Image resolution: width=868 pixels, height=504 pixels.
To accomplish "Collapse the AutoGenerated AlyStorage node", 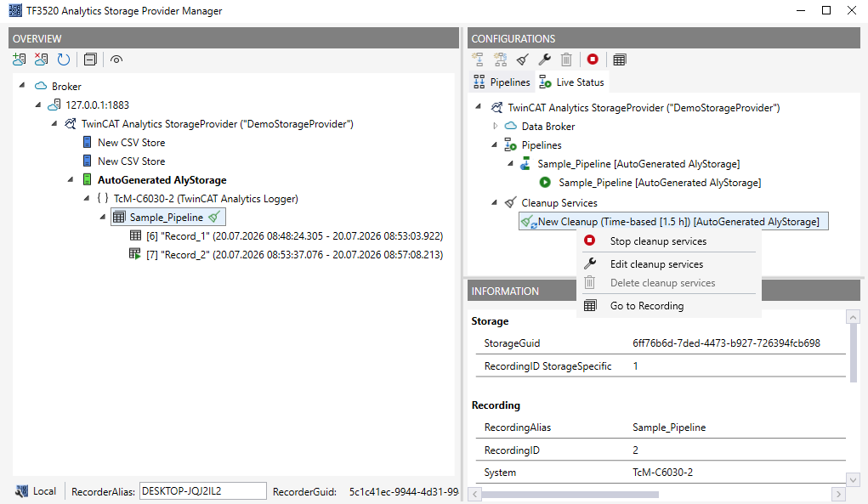I will tap(71, 179).
